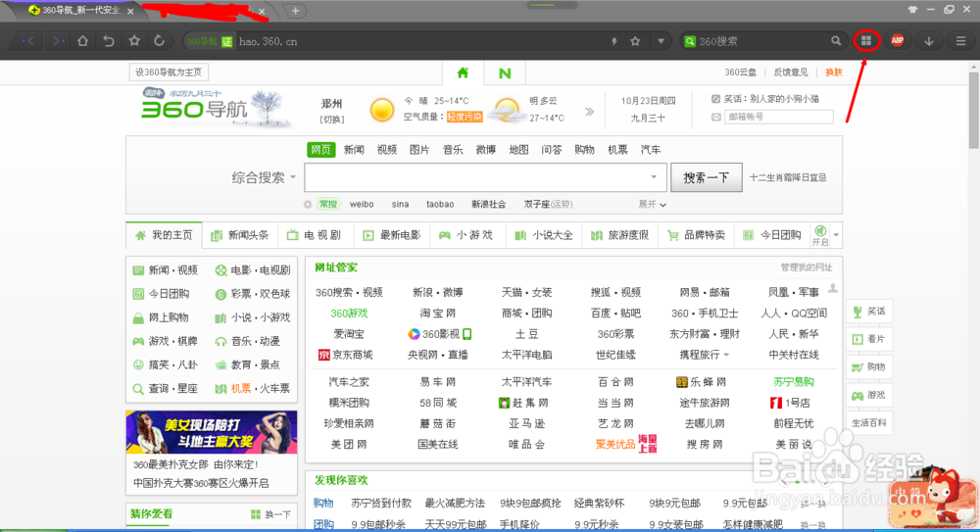This screenshot has width=980, height=532.
Task: Click the page vertical scrollbar thumb
Action: pyautogui.click(x=974, y=110)
